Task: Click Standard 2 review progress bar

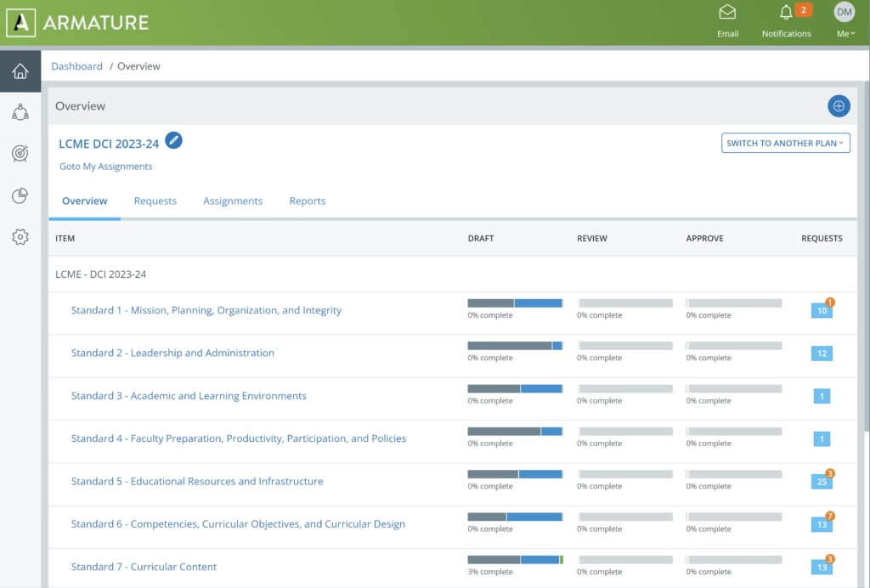Action: pos(624,346)
